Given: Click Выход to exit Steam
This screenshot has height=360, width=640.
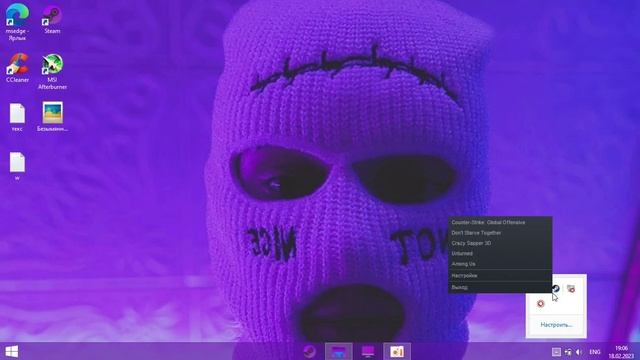Looking at the screenshot, I should [500, 287].
